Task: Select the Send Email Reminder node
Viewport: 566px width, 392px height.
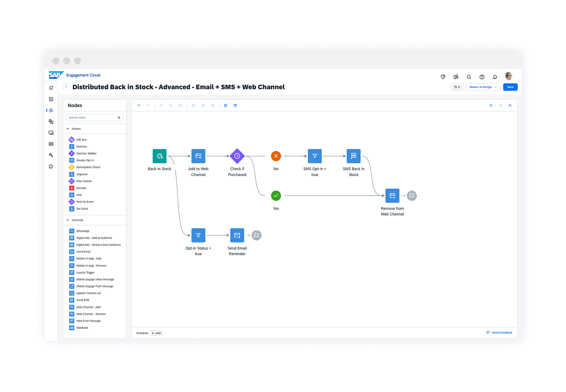Action: coord(237,235)
